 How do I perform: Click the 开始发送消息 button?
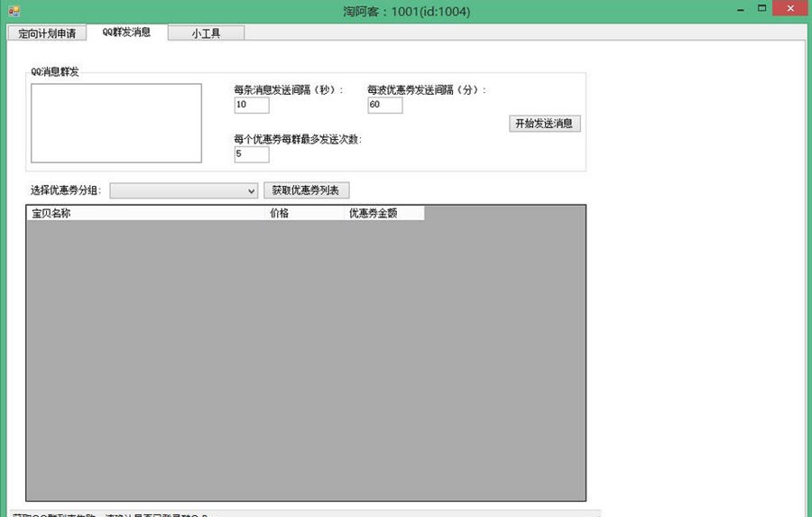pyautogui.click(x=544, y=124)
